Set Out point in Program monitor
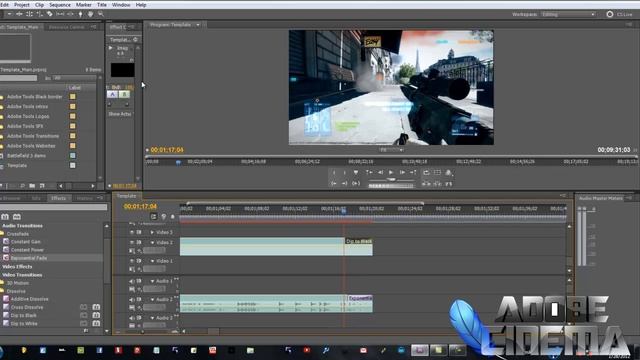The width and height of the screenshot is (640, 360). [x=344, y=173]
